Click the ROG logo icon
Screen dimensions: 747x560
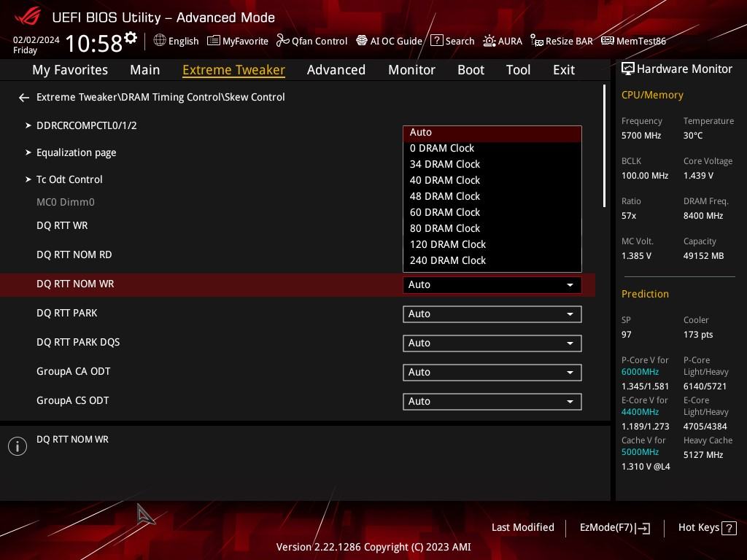(x=28, y=17)
